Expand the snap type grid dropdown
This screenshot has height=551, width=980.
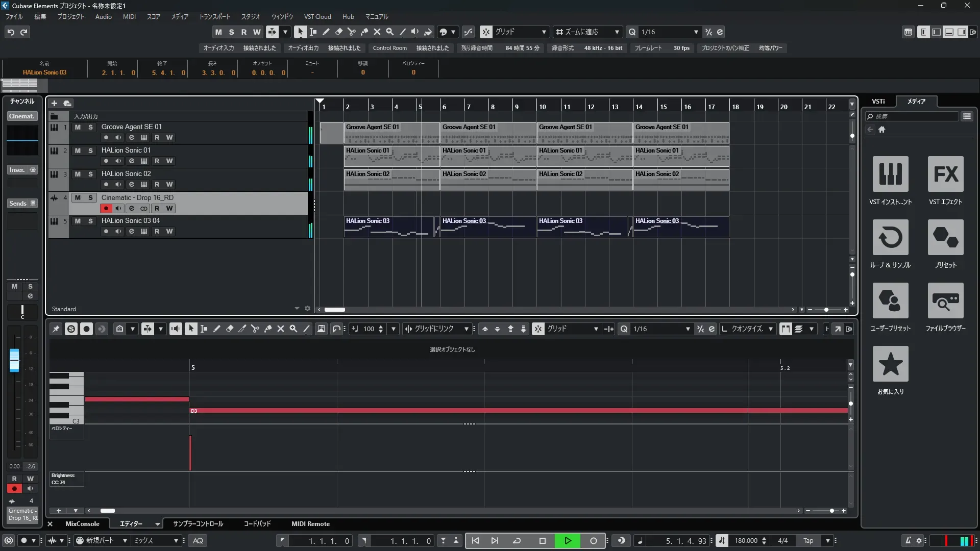[x=544, y=32]
